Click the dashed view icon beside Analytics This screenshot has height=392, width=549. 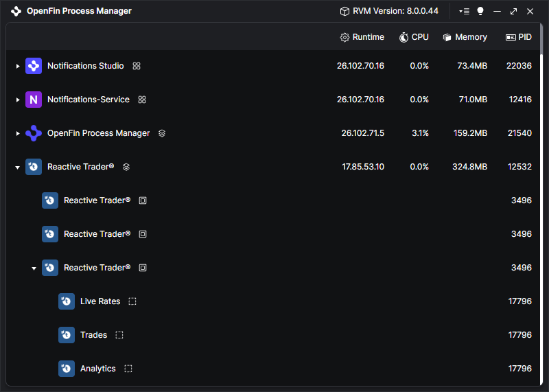point(128,369)
